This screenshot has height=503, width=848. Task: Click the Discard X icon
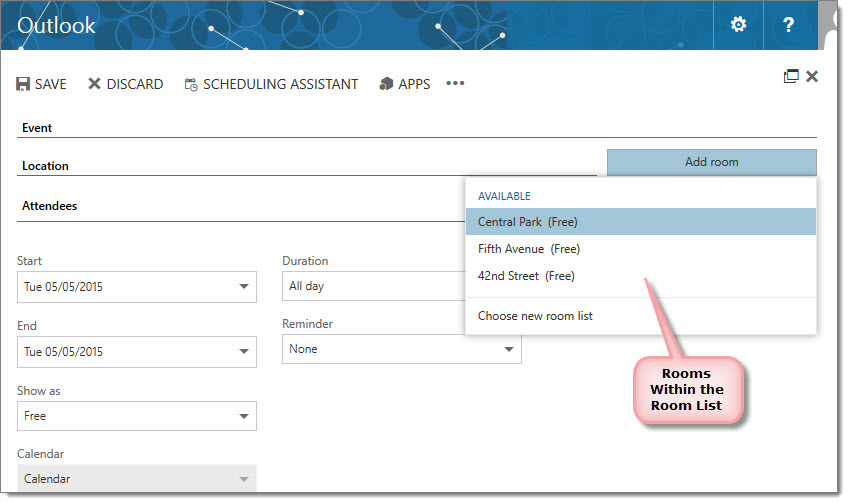[x=94, y=83]
